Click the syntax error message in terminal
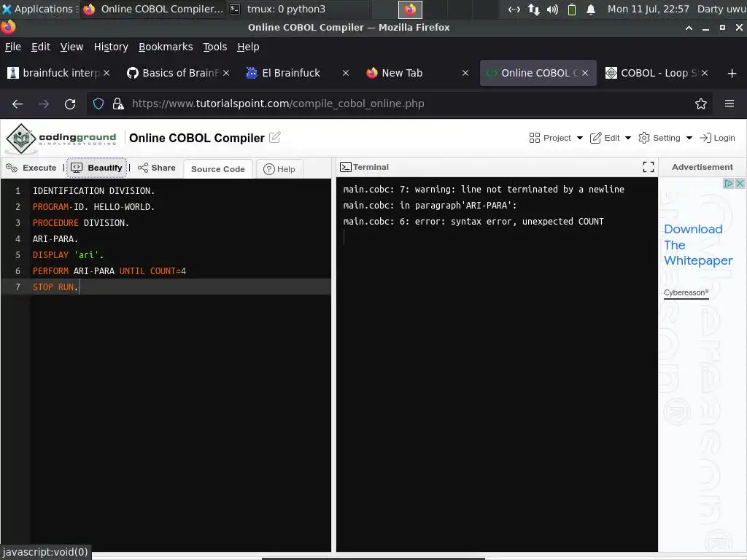Screen dimensions: 747x560 [x=473, y=222]
